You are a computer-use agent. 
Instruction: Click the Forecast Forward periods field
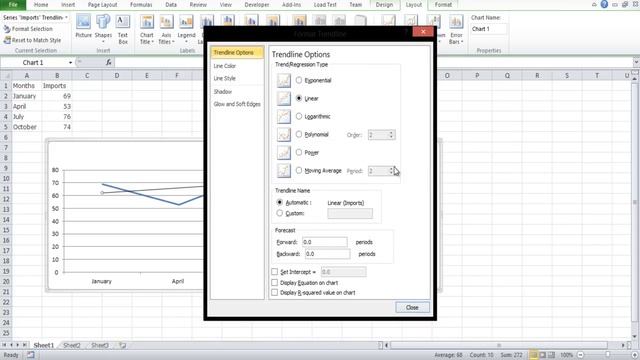(325, 242)
